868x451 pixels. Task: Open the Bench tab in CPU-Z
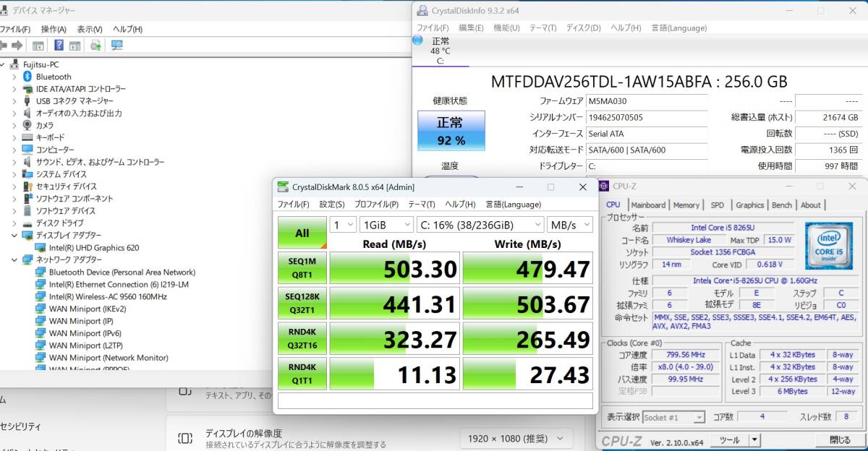coord(781,205)
